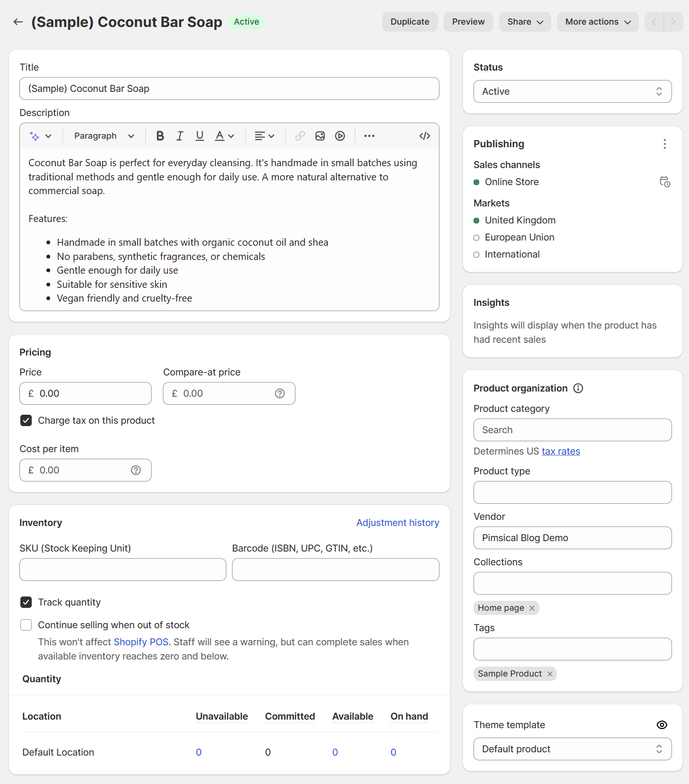Focus the Barcode input field

335,570
